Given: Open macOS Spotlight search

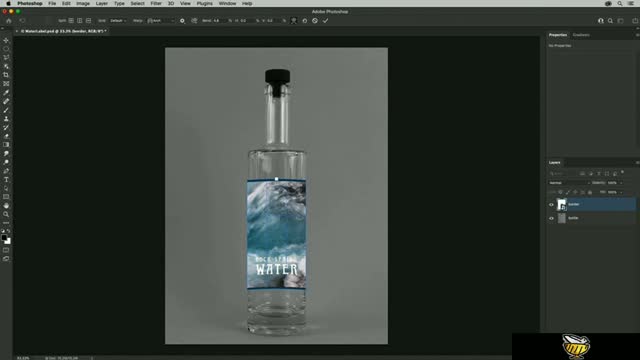Looking at the screenshot, I should (620, 3).
